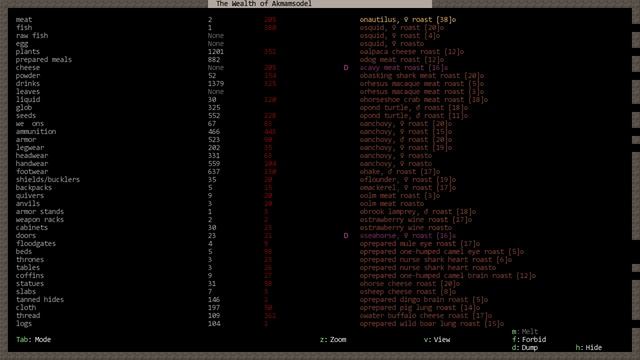Select the water buffalo cheese roast item
The image size is (640, 360).
(x=426, y=316)
